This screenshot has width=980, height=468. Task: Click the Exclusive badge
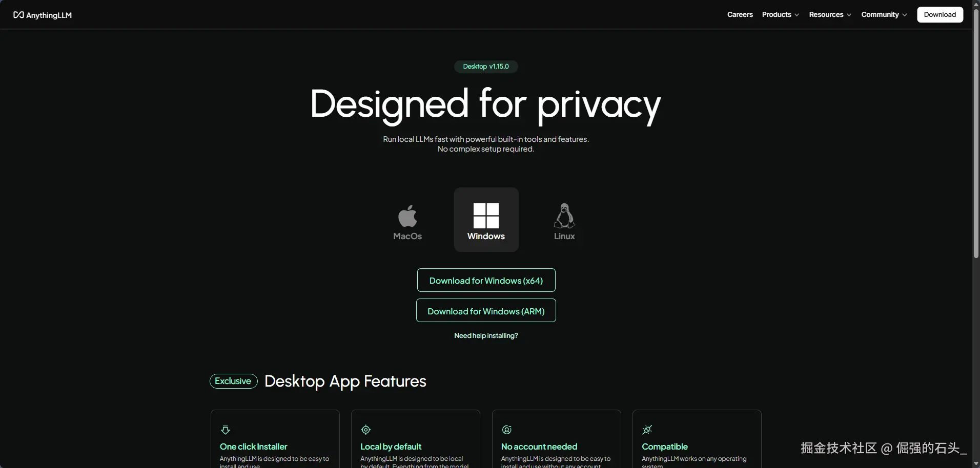tap(233, 381)
